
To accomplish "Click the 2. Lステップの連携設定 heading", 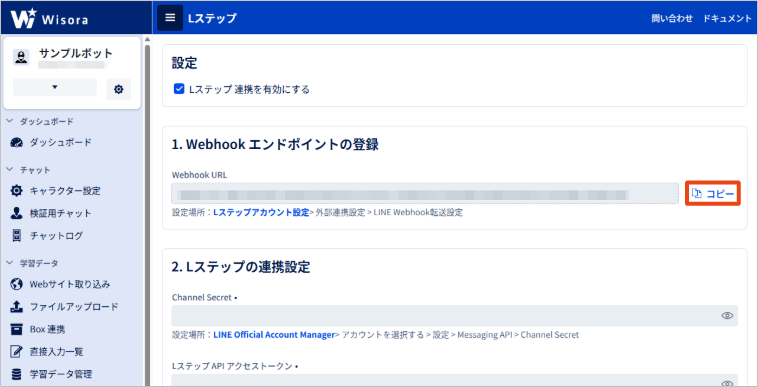I will 241,267.
